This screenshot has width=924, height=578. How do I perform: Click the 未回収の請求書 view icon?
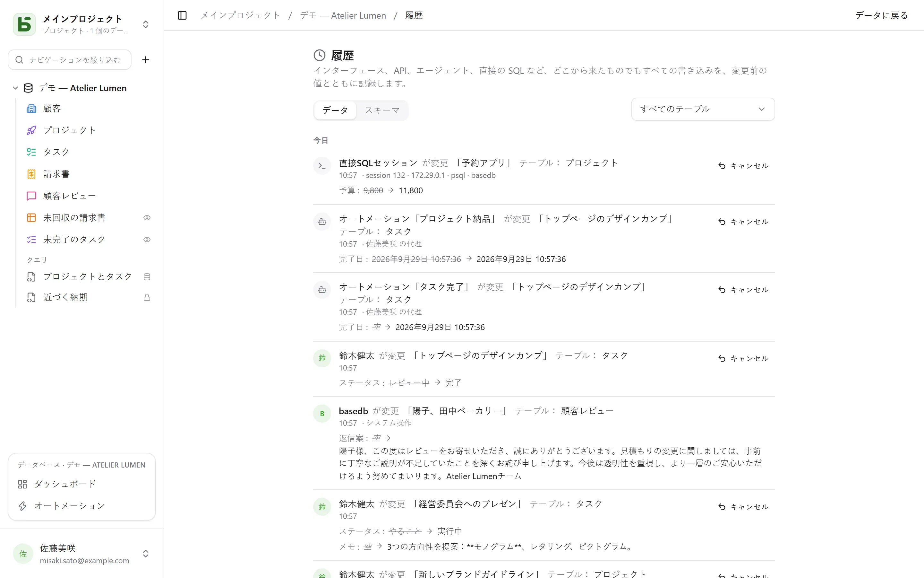31,217
